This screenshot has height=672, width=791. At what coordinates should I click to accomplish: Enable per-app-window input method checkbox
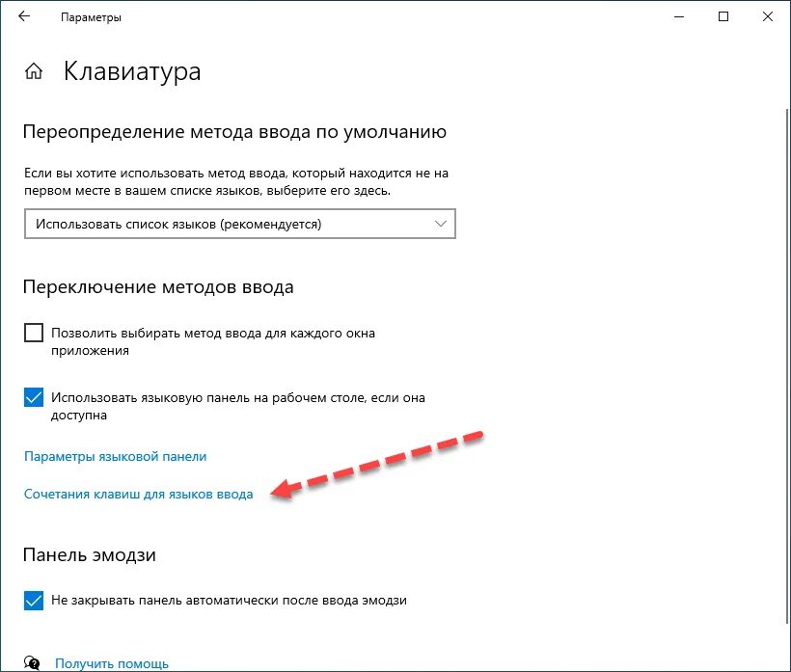pyautogui.click(x=34, y=333)
